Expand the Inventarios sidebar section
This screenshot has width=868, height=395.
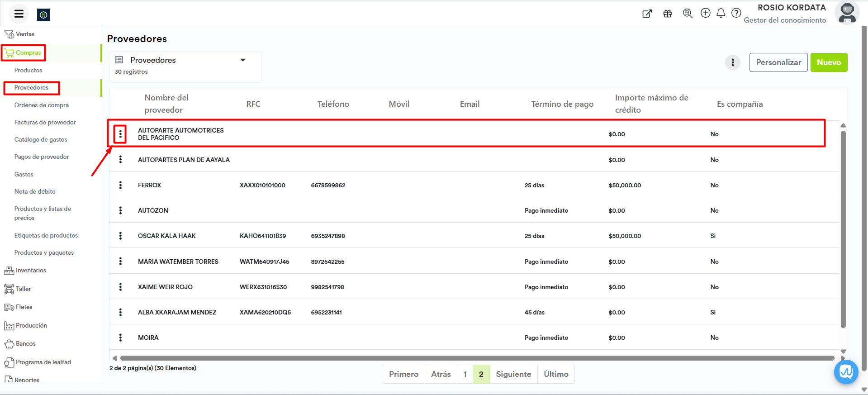pyautogui.click(x=31, y=271)
